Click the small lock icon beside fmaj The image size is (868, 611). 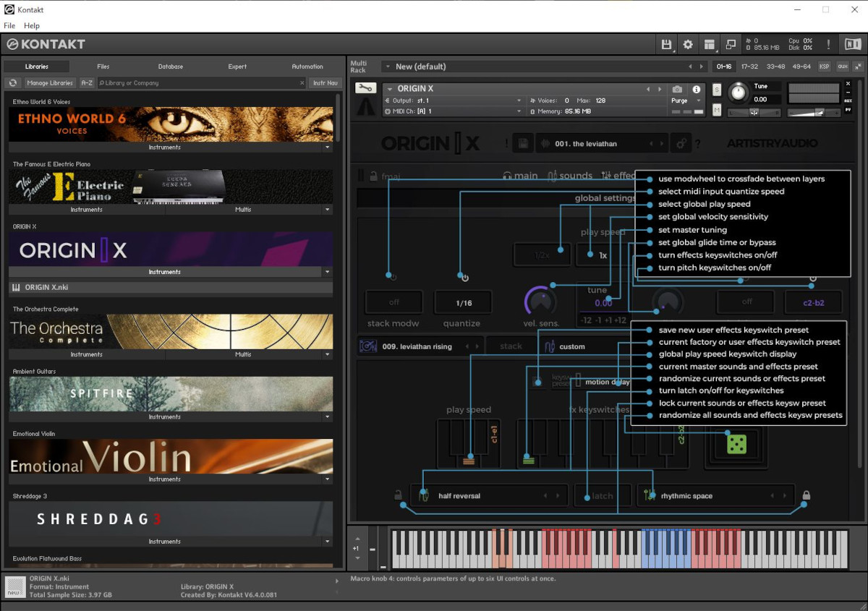pos(373,176)
